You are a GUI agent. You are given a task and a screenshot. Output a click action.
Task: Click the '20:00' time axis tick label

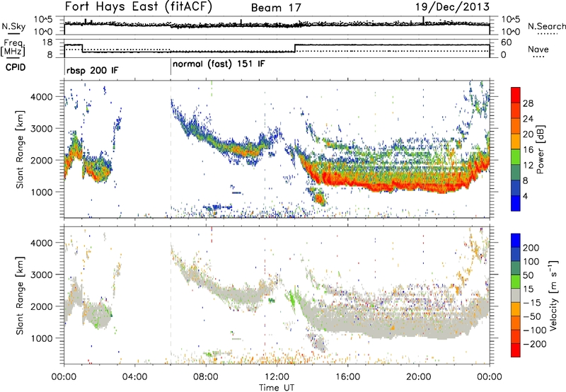point(419,377)
